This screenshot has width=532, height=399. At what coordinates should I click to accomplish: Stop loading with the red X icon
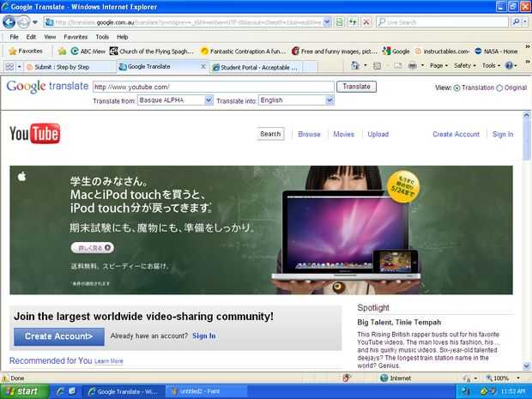pos(366,22)
